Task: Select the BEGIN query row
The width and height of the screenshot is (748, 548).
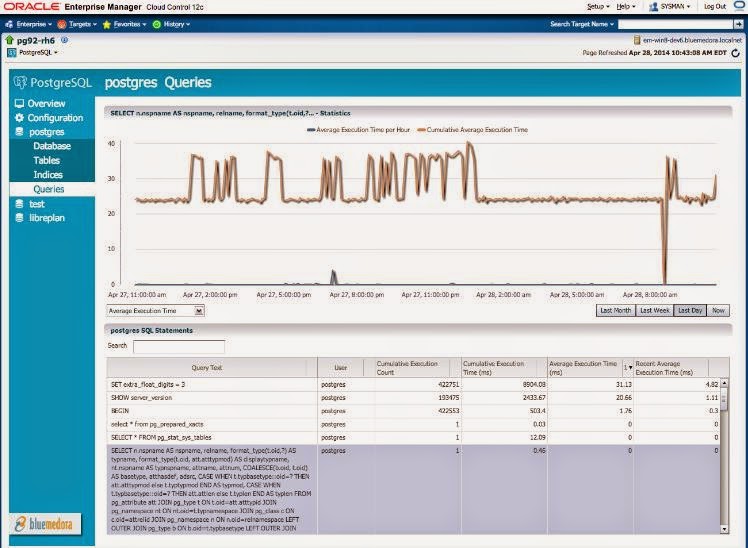Action: 414,411
